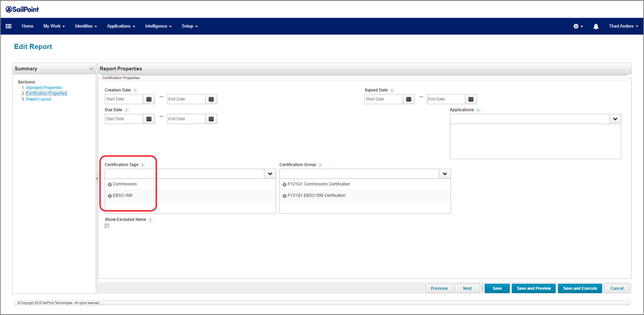Expand the Certification Tags dropdown
The height and width of the screenshot is (315, 644).
coord(269,174)
